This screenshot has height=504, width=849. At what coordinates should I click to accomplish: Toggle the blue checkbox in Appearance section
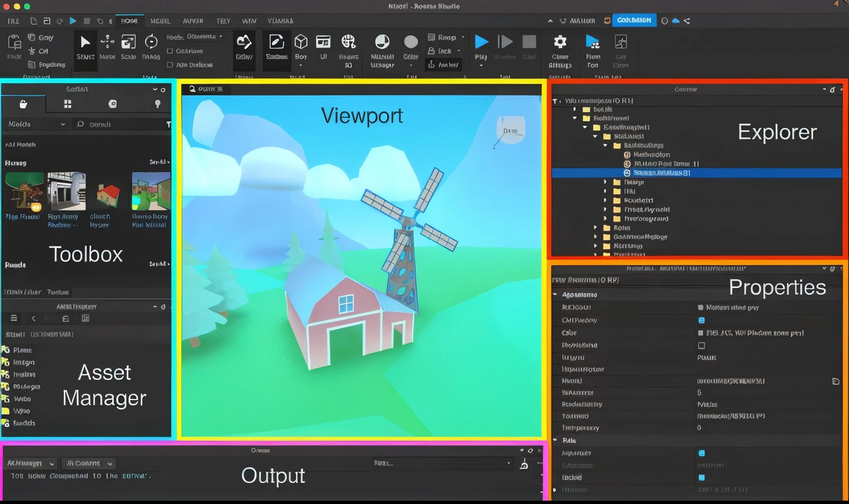coord(701,320)
